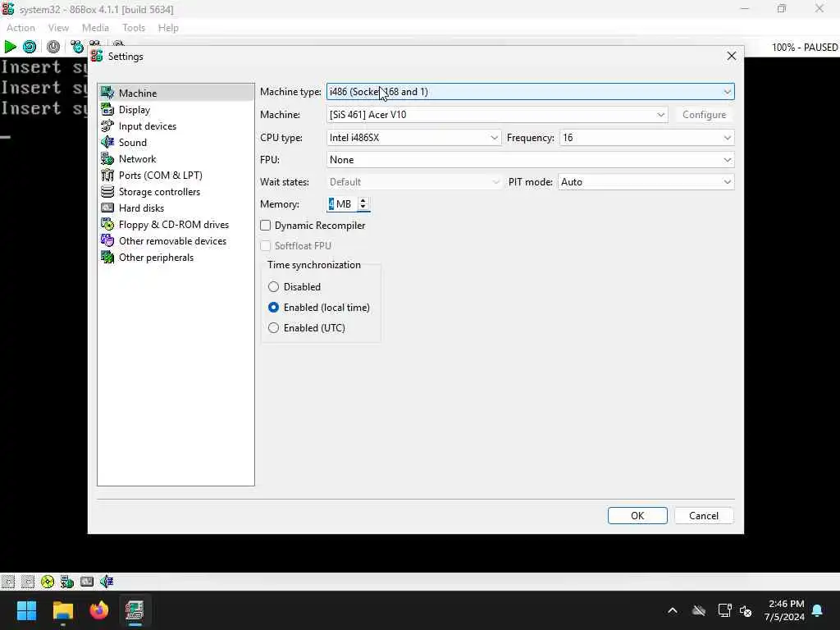Screen dimensions: 840x630
Task: Click second floppy drive icon in status bar
Action: [28, 582]
